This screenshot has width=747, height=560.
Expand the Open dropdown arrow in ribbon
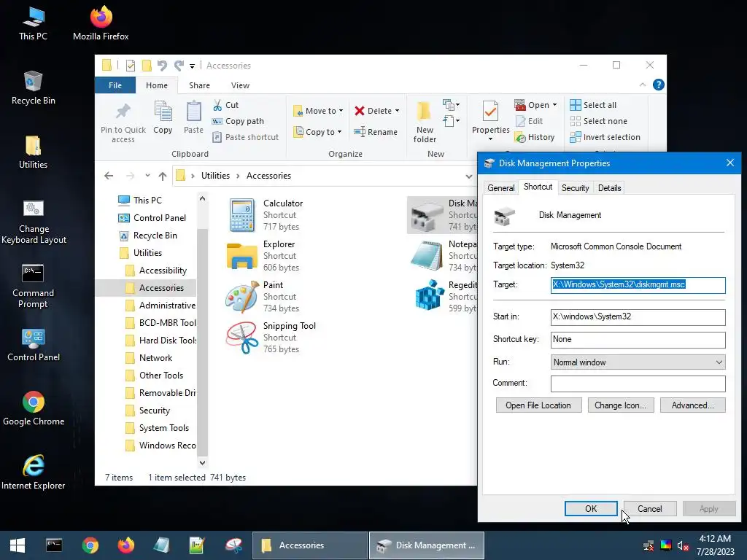554,105
